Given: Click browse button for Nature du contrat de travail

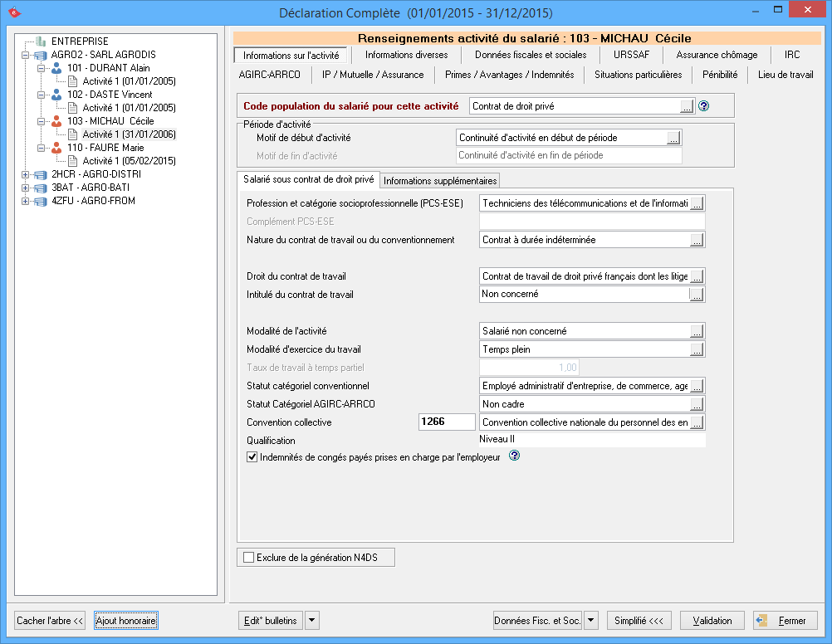Looking at the screenshot, I should click(x=697, y=240).
